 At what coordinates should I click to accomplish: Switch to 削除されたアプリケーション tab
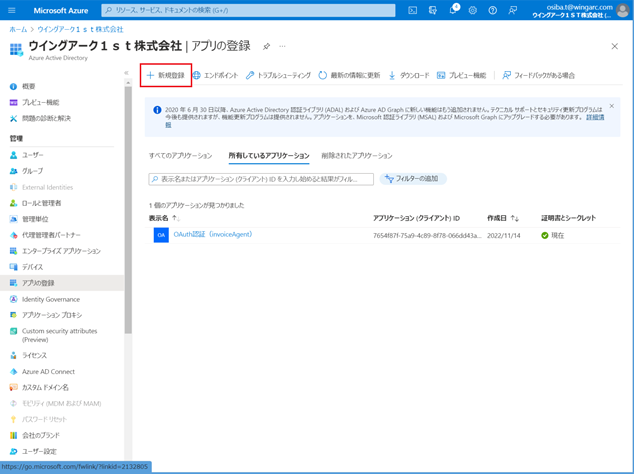coord(357,156)
